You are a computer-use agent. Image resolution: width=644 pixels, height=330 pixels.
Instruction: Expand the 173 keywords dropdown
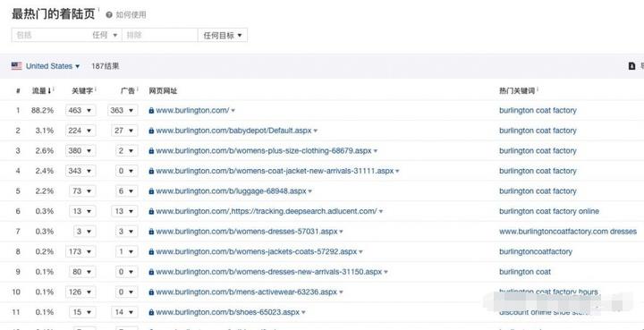[80, 251]
